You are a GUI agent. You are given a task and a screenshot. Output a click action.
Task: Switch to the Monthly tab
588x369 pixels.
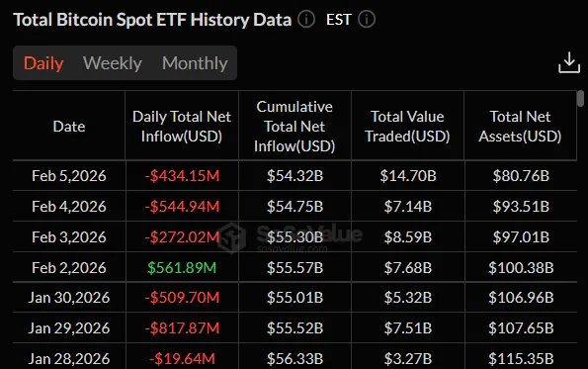[195, 63]
